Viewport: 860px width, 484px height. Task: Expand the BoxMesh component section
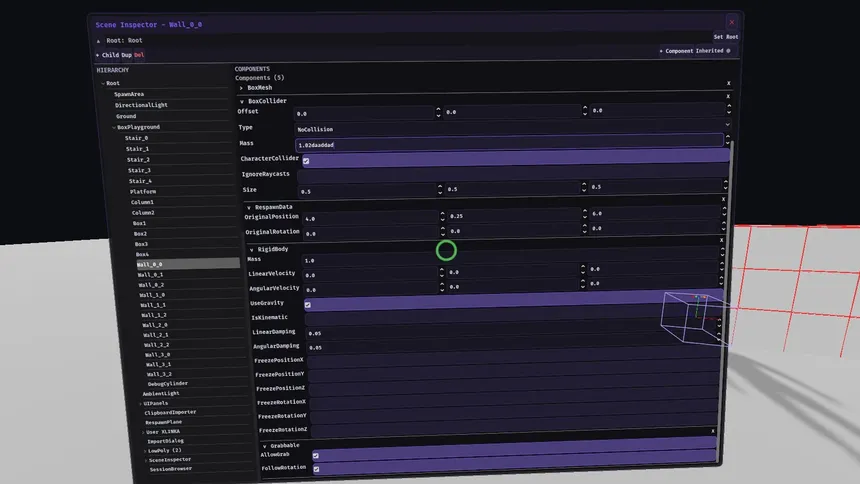[241, 88]
